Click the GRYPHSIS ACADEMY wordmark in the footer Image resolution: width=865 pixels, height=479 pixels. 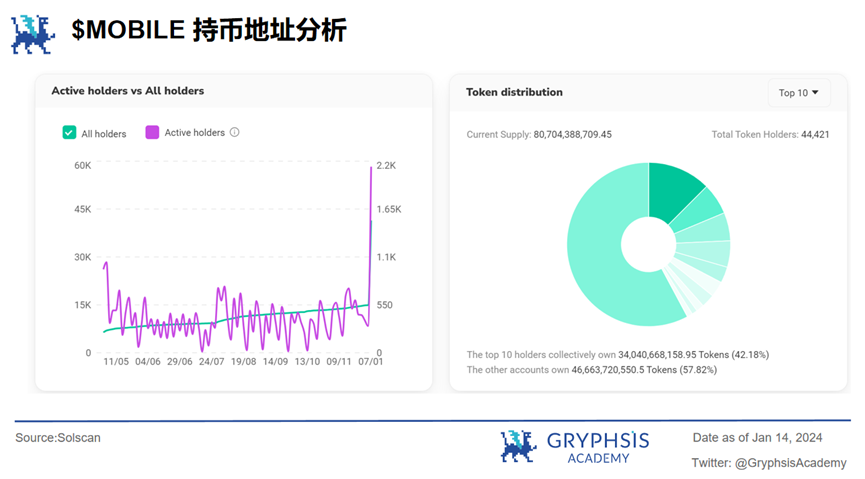tap(597, 447)
